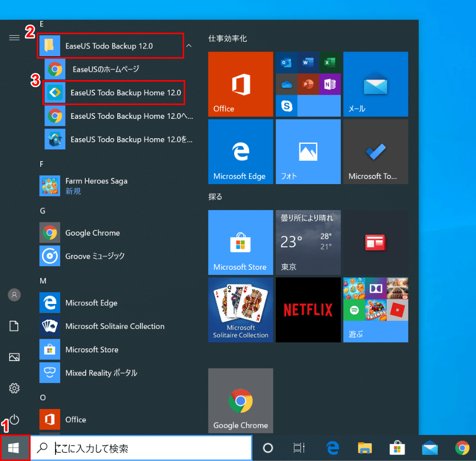Open Pictures from the Start sidebar

(x=14, y=357)
